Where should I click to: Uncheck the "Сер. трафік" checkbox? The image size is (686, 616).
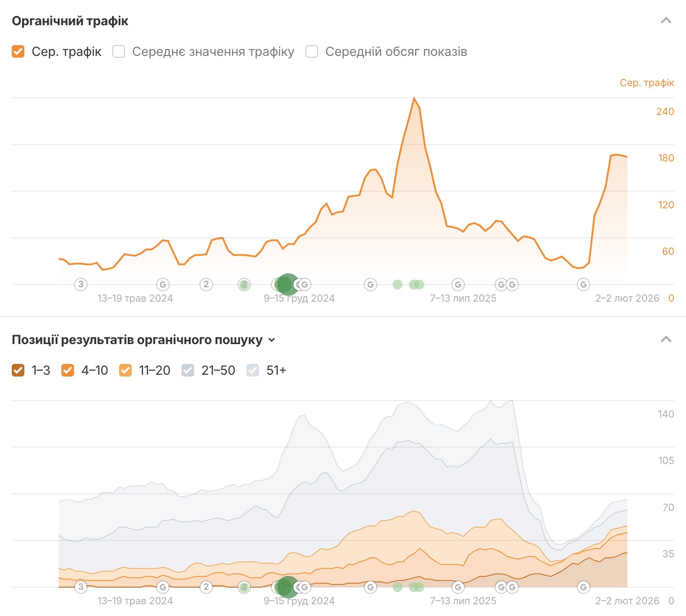point(18,52)
